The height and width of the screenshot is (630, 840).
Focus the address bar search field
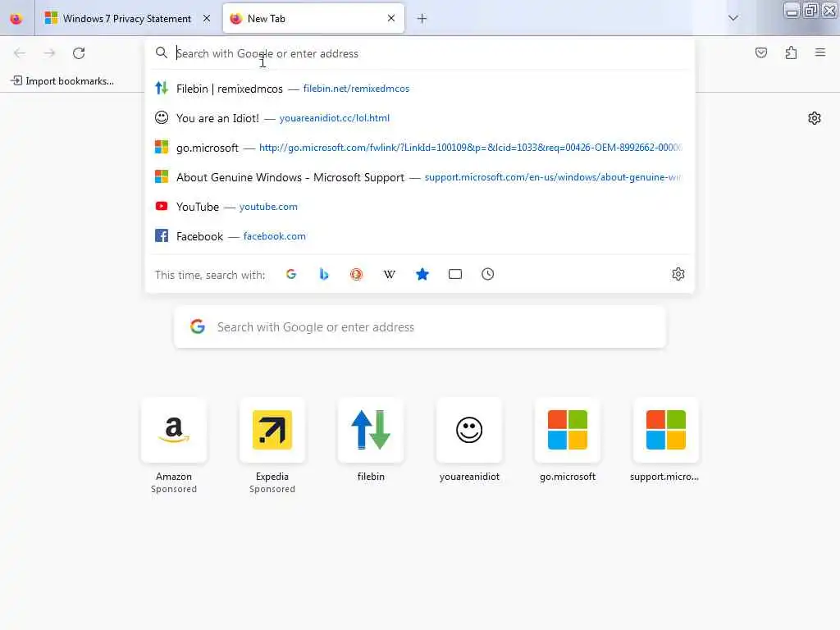[419, 53]
